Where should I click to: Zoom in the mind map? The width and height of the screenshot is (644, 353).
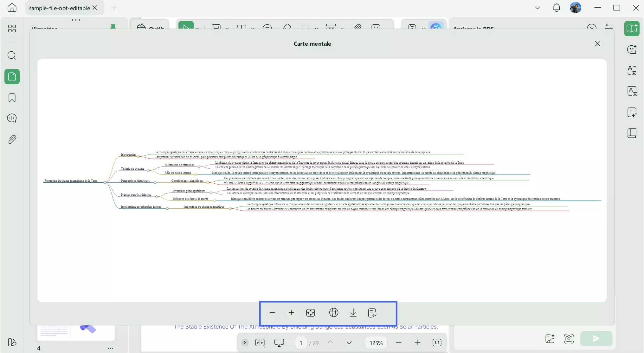291,313
